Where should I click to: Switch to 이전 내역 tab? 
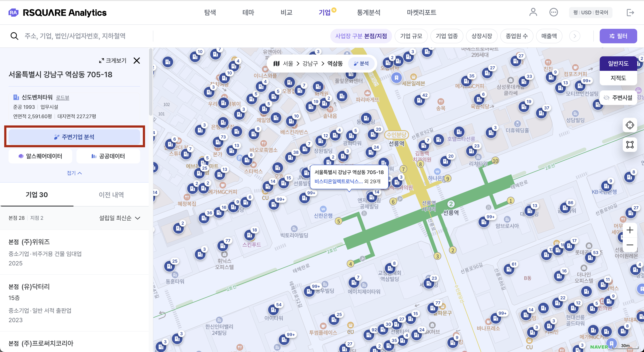click(x=111, y=195)
